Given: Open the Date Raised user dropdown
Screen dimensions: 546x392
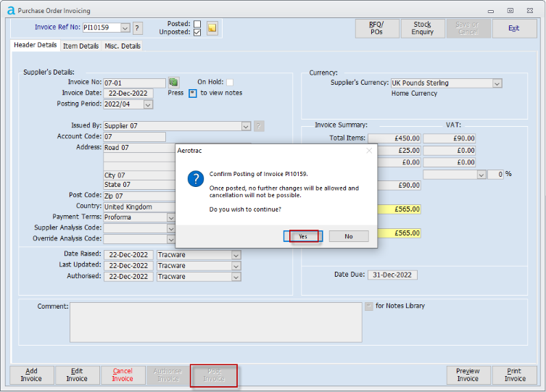Looking at the screenshot, I should (x=236, y=255).
